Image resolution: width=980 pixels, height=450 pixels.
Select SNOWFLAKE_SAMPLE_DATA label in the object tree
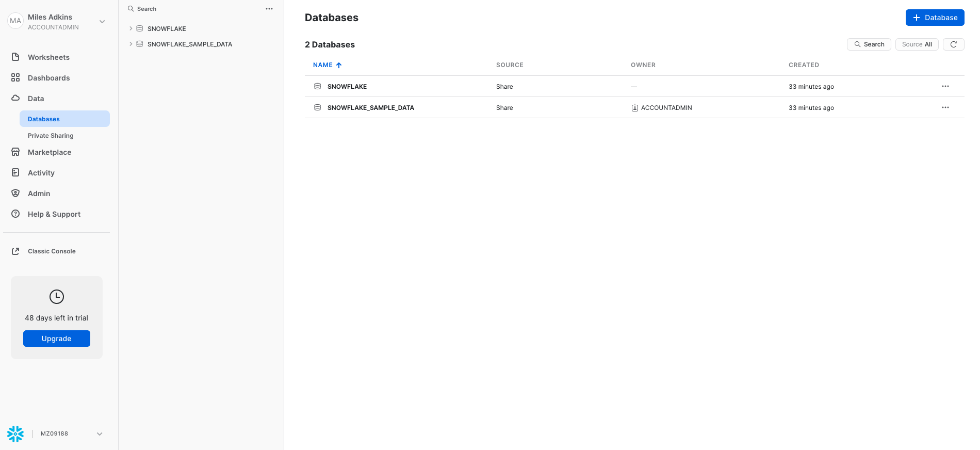[x=190, y=44]
